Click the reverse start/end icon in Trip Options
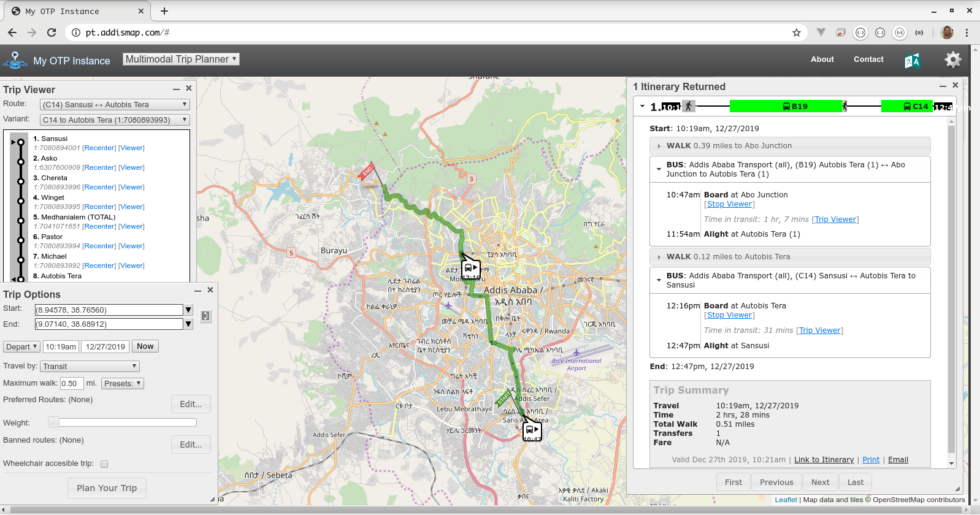This screenshot has width=980, height=515. pyautogui.click(x=205, y=316)
